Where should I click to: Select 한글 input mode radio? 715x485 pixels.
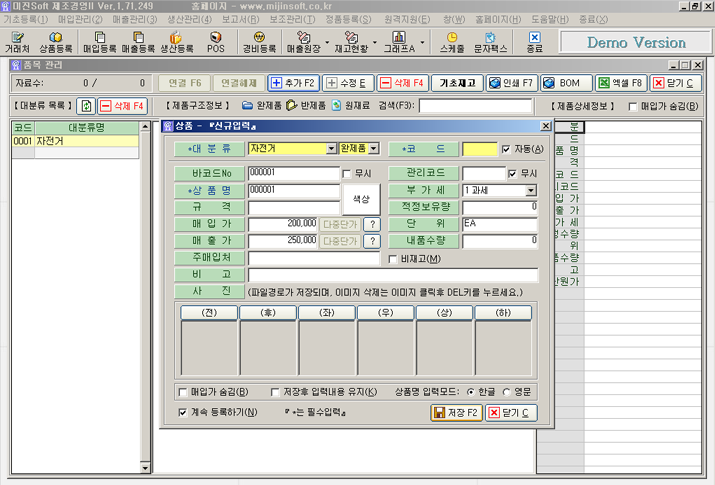point(471,392)
